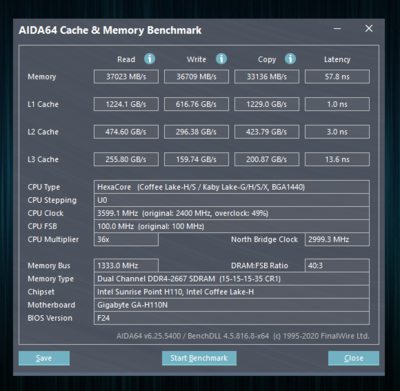Click the CPU Stepping field U0
Viewport: 400px width, 391px height.
click(x=232, y=200)
